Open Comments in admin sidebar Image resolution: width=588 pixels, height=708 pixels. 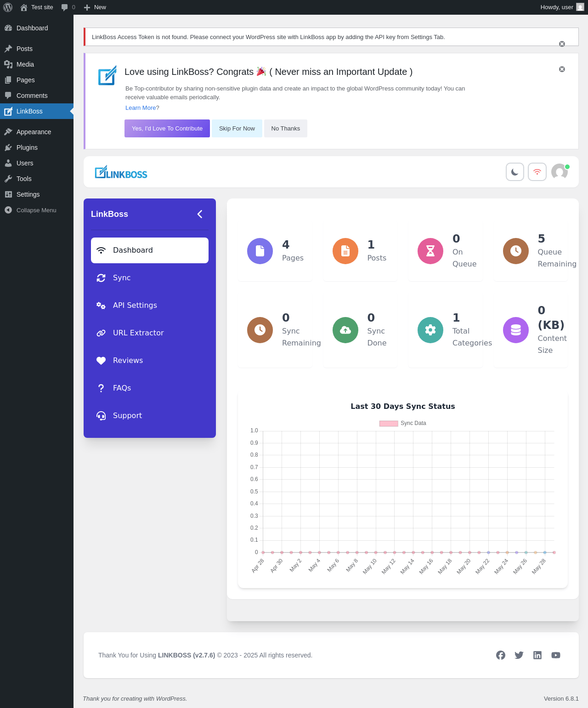point(37,96)
